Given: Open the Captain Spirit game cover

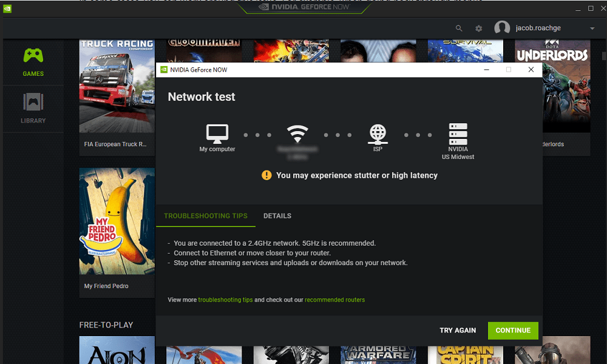Looking at the screenshot, I should coord(466,355).
